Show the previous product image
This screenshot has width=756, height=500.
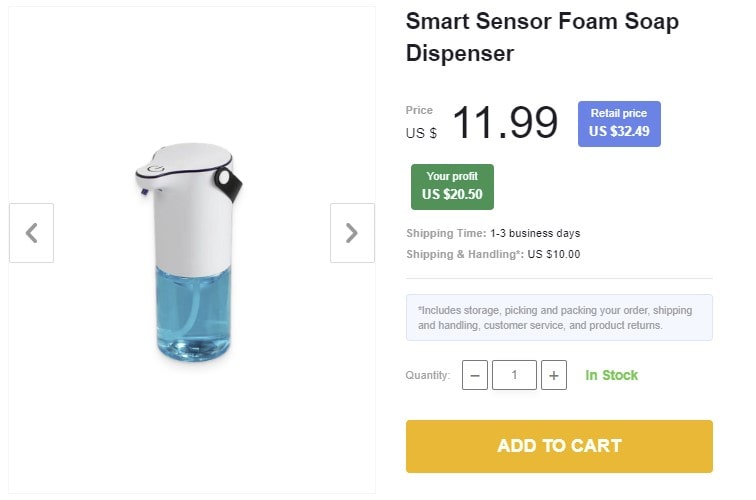click(31, 233)
